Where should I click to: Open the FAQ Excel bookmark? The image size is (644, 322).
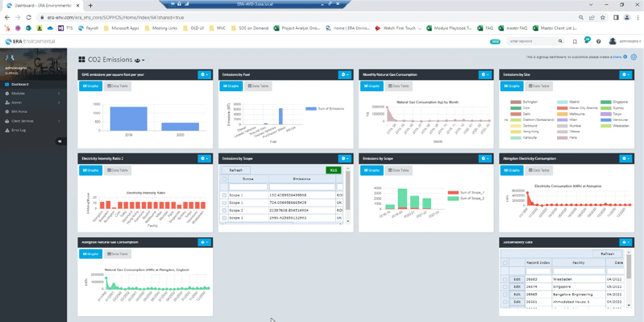click(x=485, y=28)
